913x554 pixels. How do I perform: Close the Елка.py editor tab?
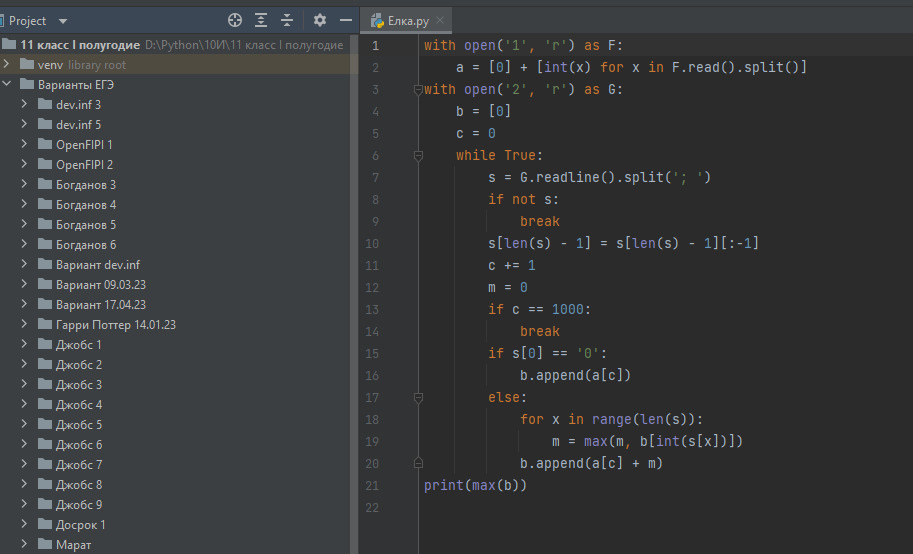click(440, 20)
